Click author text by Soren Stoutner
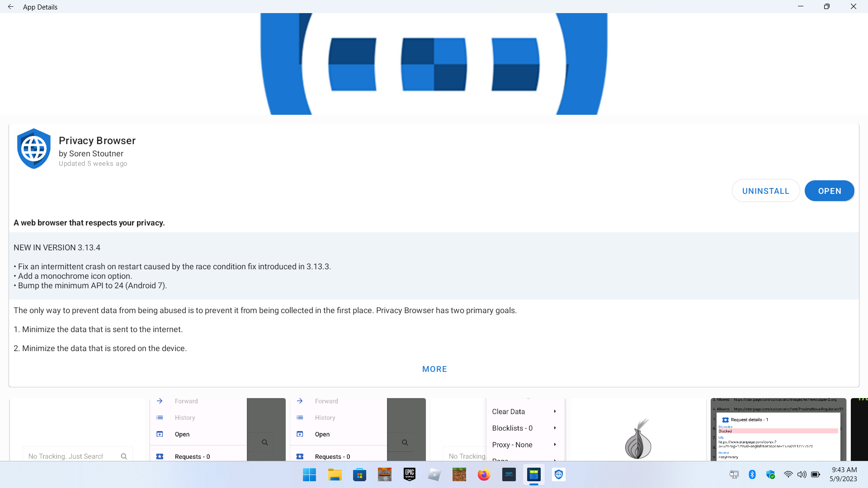The width and height of the screenshot is (868, 488). [91, 154]
